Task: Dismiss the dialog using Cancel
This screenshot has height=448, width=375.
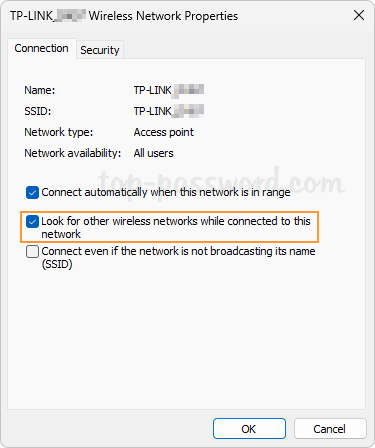Action: coord(330,429)
